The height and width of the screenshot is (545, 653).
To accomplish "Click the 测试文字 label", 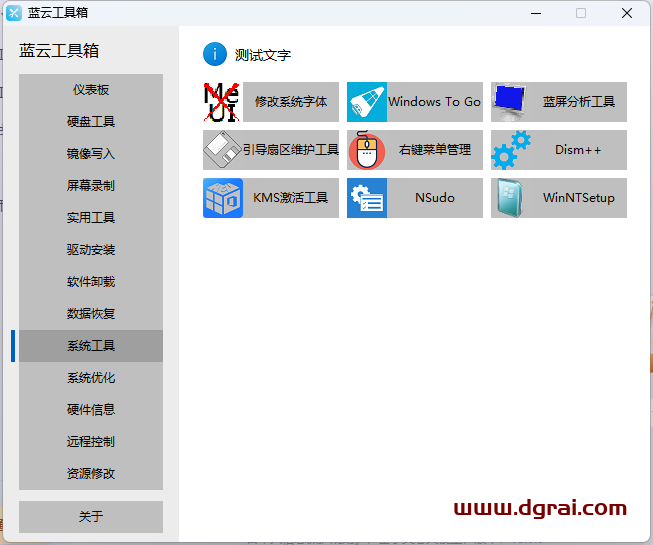I will [x=263, y=55].
